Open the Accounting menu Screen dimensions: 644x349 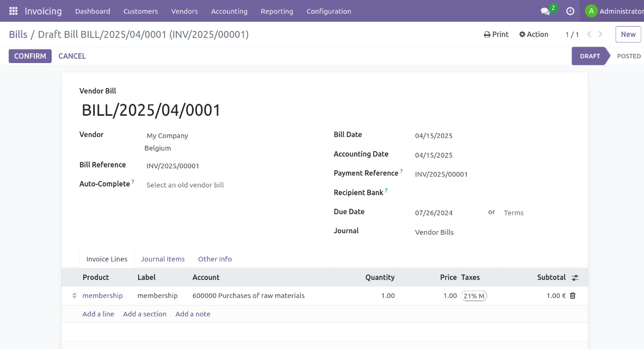[x=229, y=11]
